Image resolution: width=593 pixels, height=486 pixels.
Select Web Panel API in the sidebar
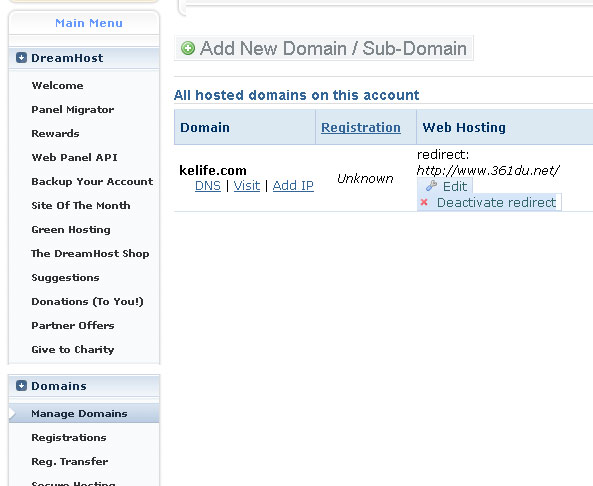[x=75, y=157]
